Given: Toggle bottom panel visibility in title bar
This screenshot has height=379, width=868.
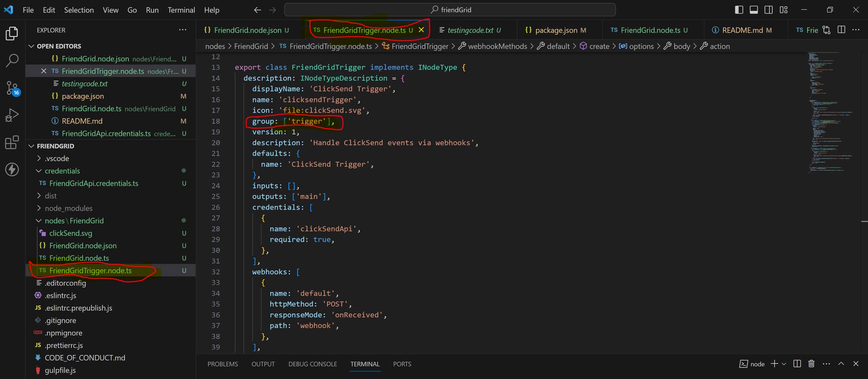Looking at the screenshot, I should click(x=754, y=9).
